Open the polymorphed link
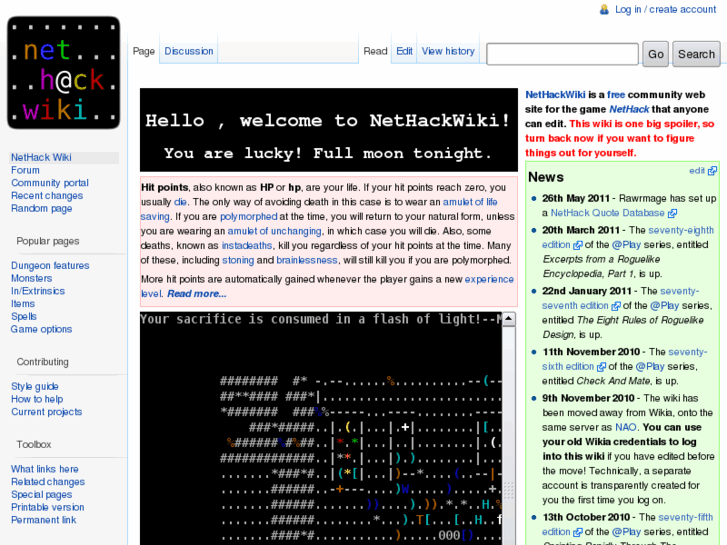The height and width of the screenshot is (545, 727). click(249, 217)
